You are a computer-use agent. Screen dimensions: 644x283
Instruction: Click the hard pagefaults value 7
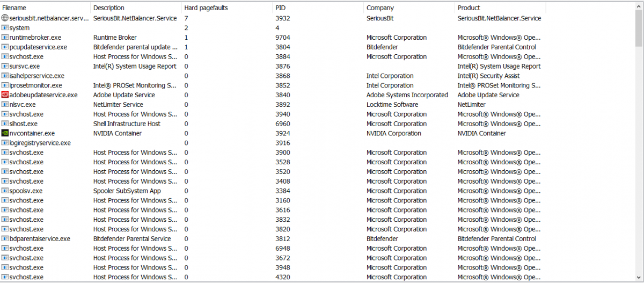tap(186, 18)
